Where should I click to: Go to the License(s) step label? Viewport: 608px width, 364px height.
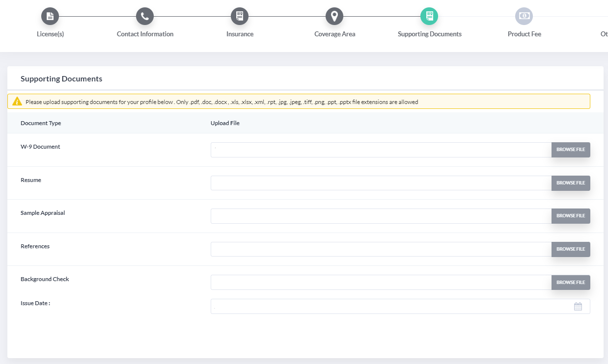50,34
